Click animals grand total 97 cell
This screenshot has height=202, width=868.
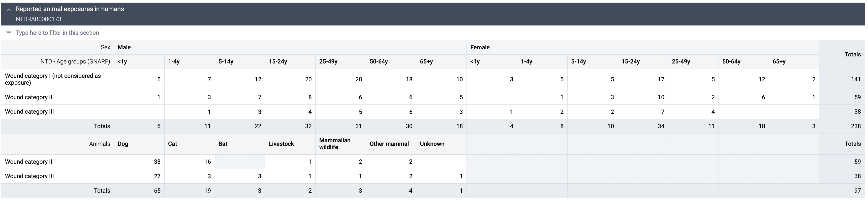842,191
